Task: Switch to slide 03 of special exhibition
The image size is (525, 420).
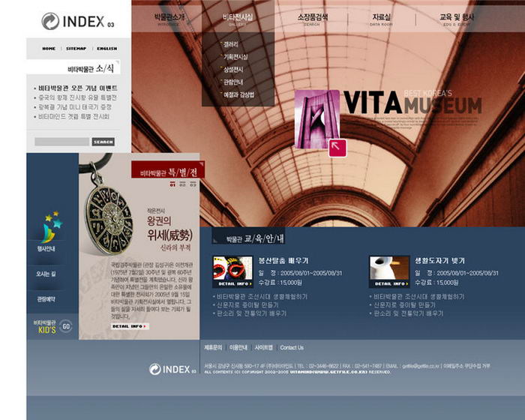Action: pos(193,184)
